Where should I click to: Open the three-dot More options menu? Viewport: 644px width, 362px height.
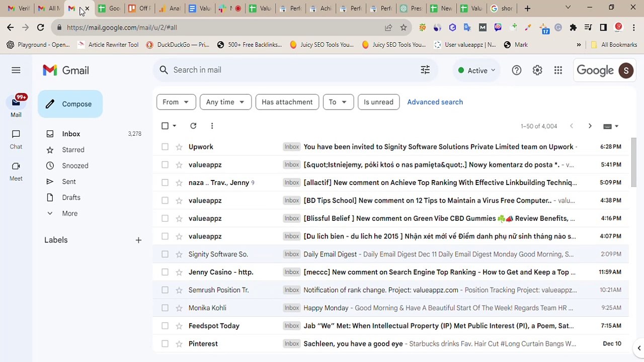pos(212,126)
